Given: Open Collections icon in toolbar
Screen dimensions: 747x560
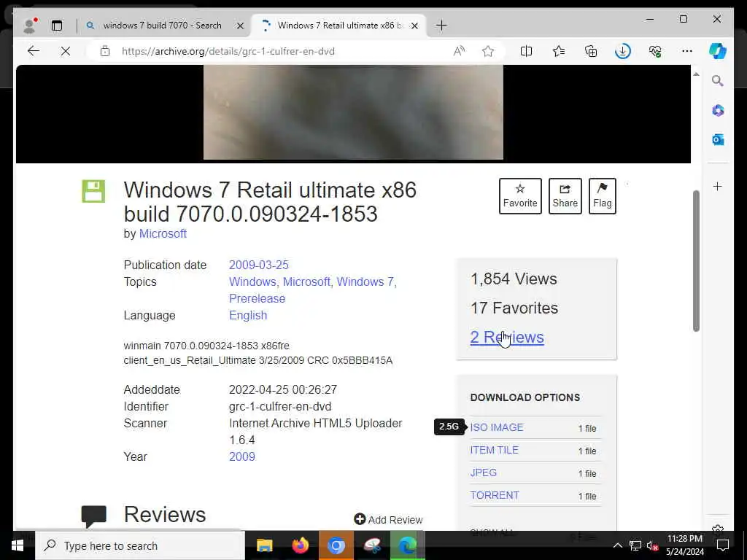Looking at the screenshot, I should point(591,51).
